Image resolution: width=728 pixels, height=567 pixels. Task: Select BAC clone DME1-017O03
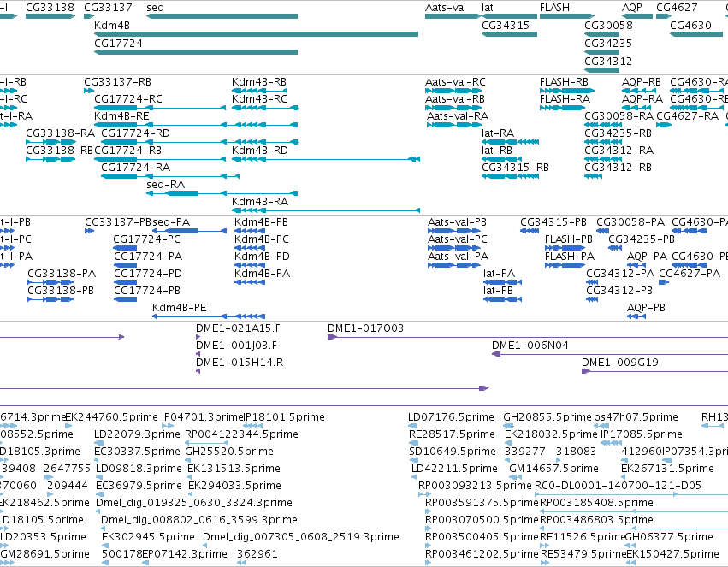[x=365, y=328]
